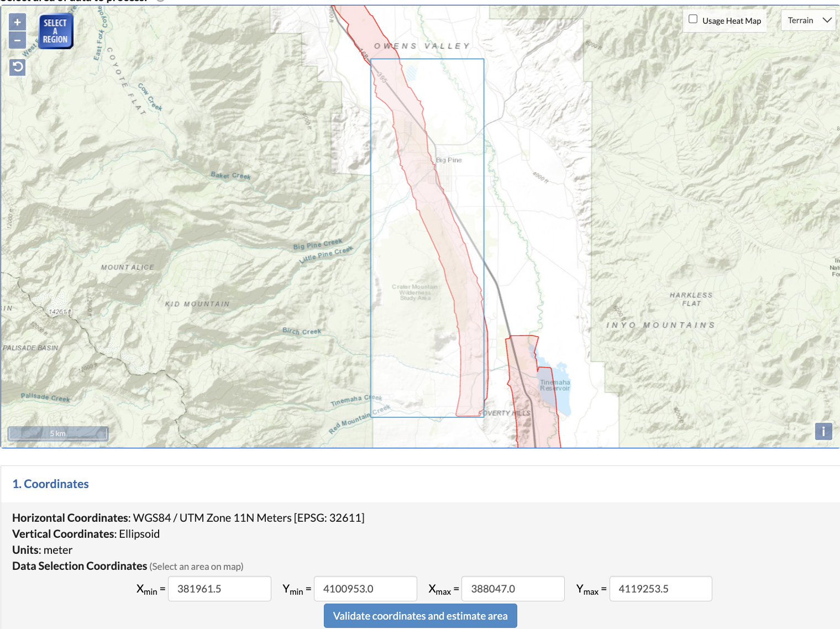Click the Vertical Coordinates Ellipsoid line
Screen dimensions: 840x629
tap(86, 534)
